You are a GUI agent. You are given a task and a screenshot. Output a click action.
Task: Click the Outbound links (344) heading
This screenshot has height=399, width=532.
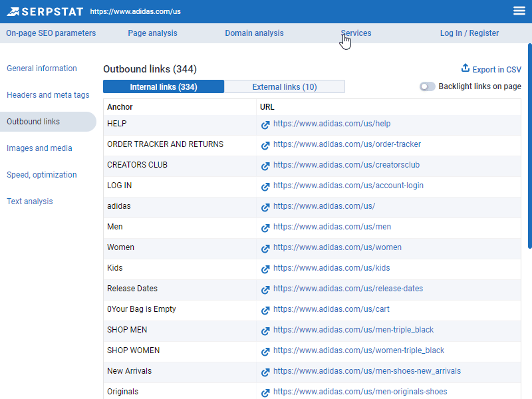click(150, 69)
